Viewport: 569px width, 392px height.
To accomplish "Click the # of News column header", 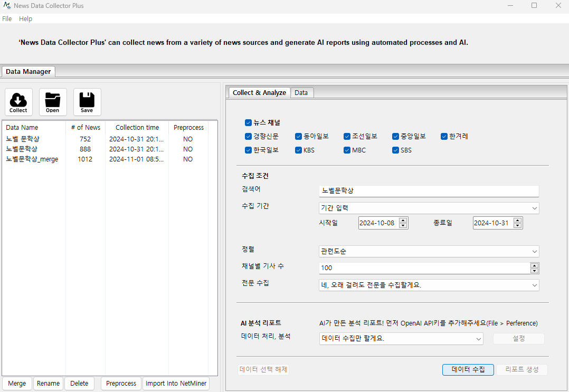I will point(86,128).
